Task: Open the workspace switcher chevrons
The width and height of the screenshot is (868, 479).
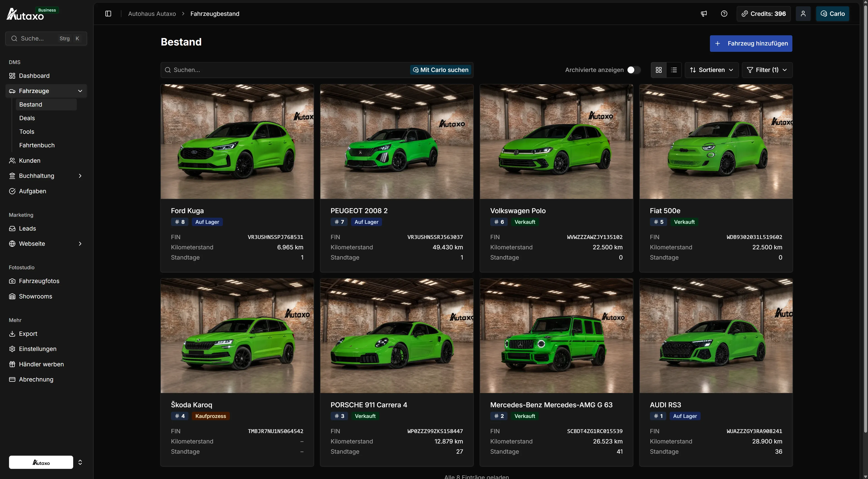Action: 80,462
